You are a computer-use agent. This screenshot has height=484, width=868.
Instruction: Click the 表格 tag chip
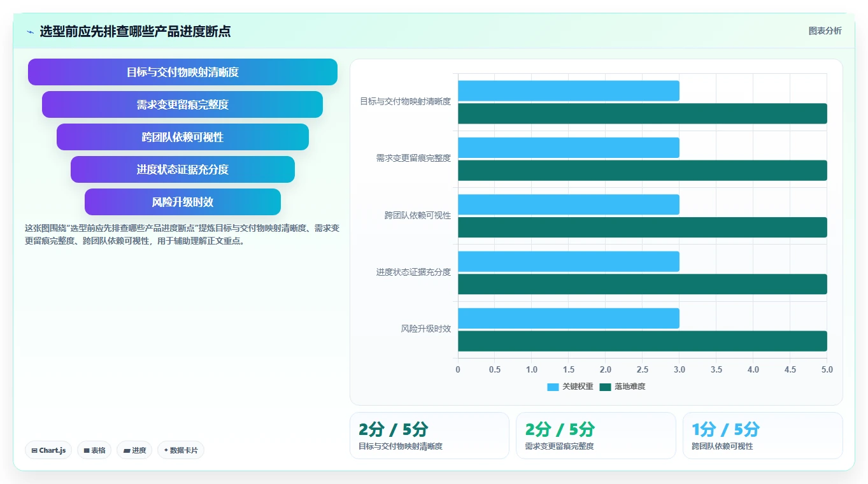pos(94,450)
